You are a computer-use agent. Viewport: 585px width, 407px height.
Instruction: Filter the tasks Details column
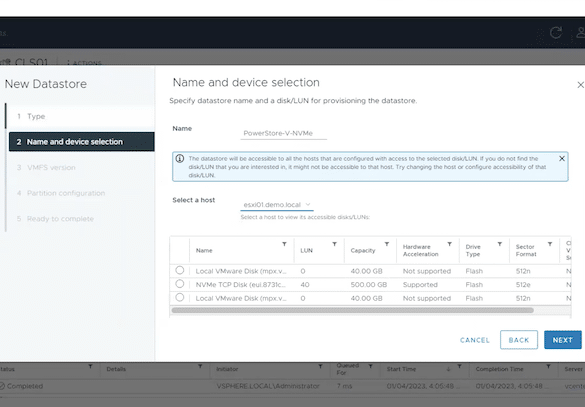pyautogui.click(x=200, y=366)
